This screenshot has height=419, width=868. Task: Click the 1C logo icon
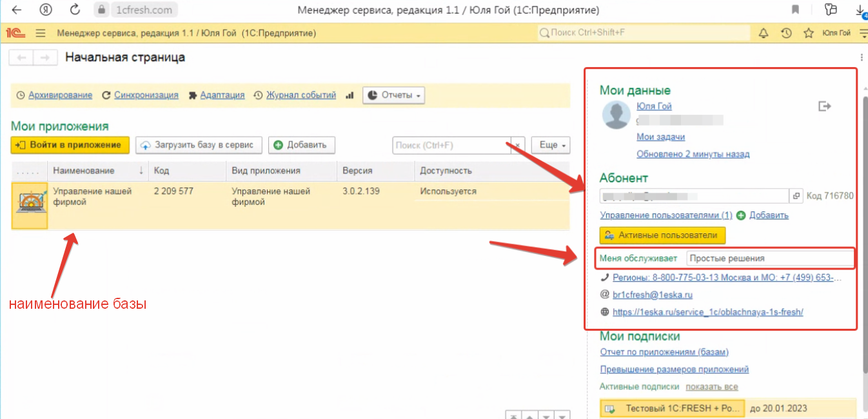14,33
